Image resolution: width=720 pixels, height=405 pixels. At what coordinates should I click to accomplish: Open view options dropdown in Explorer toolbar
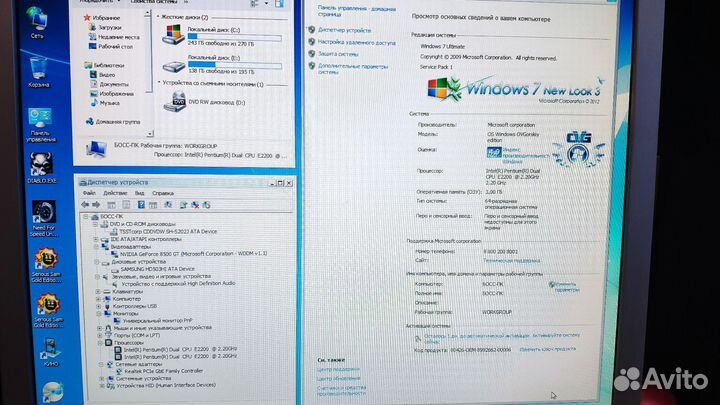pos(266,3)
